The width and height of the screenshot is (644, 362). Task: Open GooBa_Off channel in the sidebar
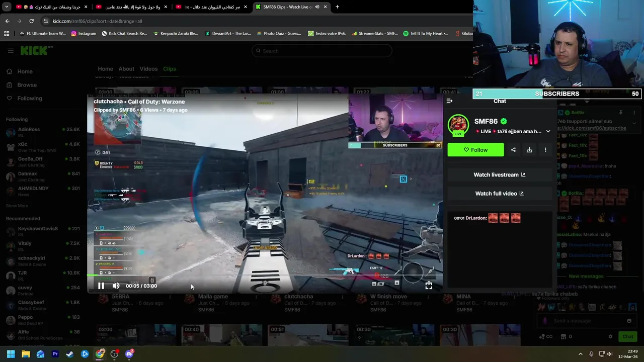click(43, 161)
